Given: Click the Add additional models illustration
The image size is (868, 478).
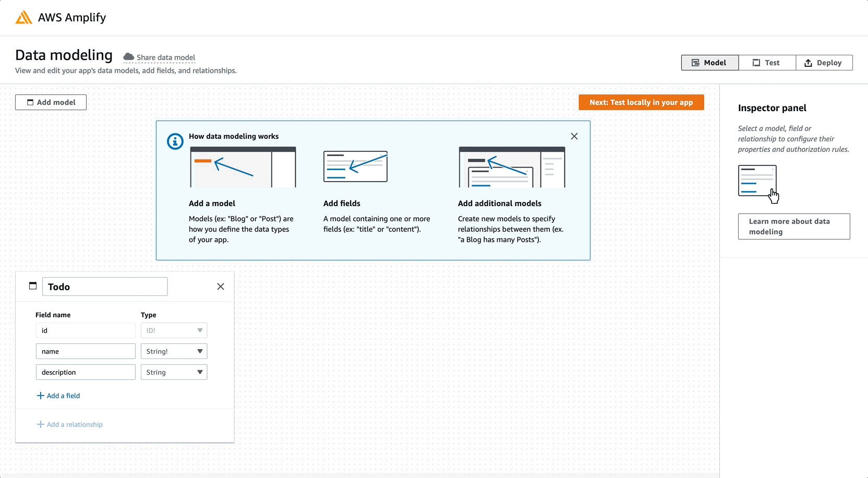Looking at the screenshot, I should point(512,167).
